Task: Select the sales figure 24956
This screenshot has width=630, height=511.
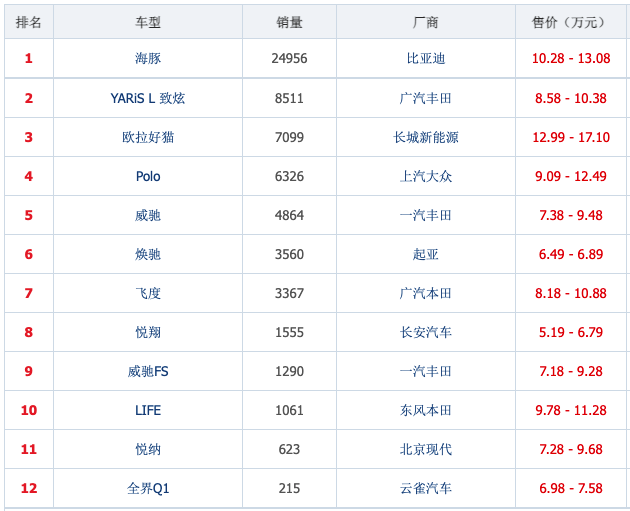Action: click(289, 59)
